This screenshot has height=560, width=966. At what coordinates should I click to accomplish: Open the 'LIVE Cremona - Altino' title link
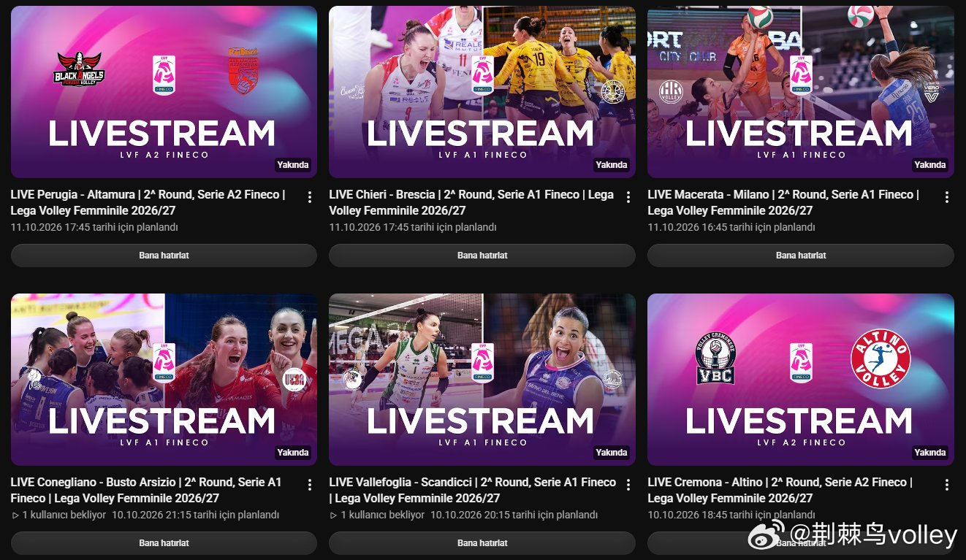tap(780, 490)
